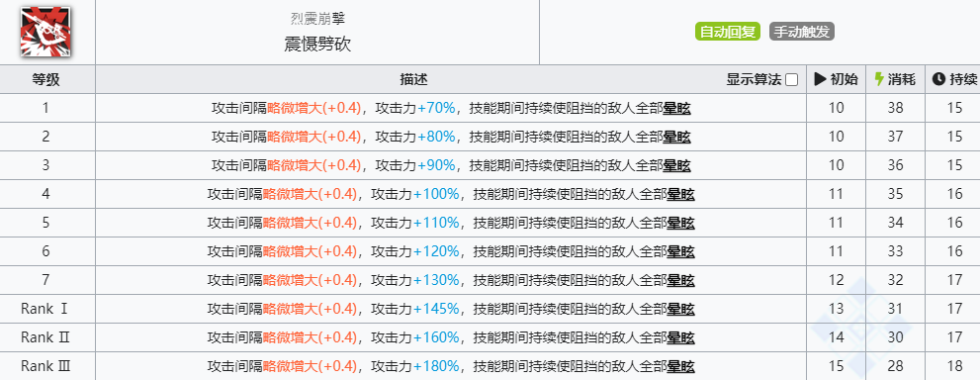
Task: Click the +100% attack value
Action: pos(436,194)
